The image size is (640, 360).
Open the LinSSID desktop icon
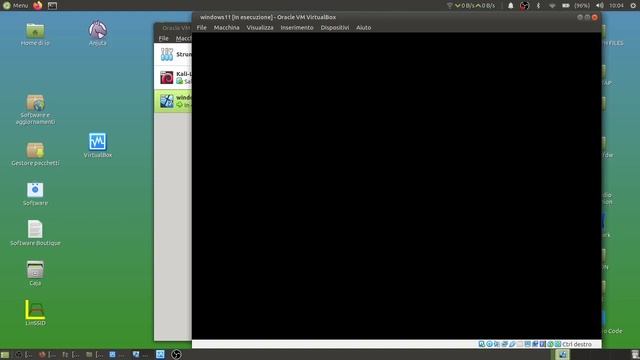click(x=35, y=313)
